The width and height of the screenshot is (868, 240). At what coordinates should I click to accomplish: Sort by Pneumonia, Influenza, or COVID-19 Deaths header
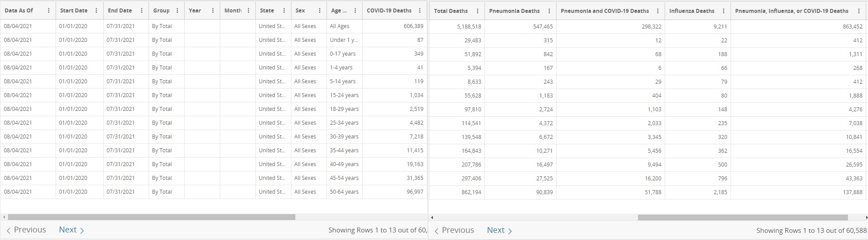click(791, 11)
